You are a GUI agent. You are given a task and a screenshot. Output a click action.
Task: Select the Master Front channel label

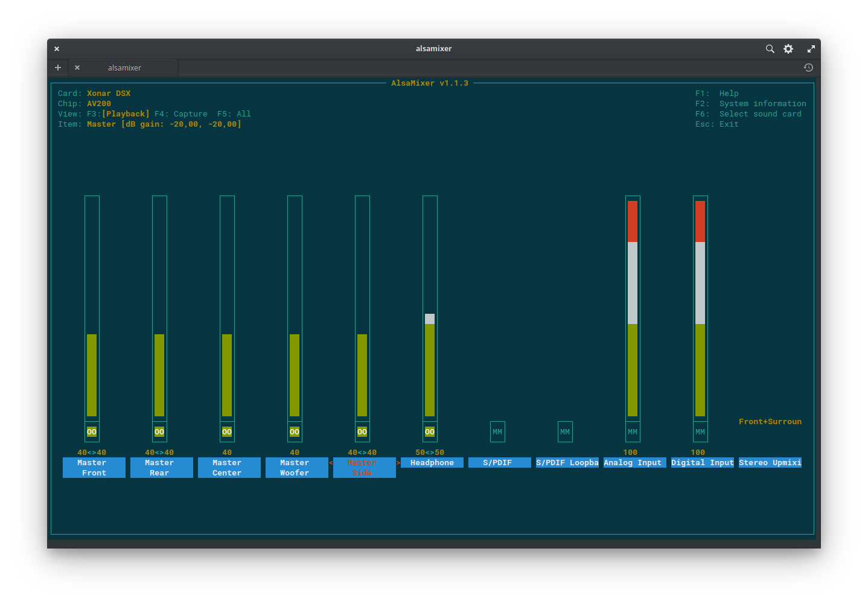94,468
